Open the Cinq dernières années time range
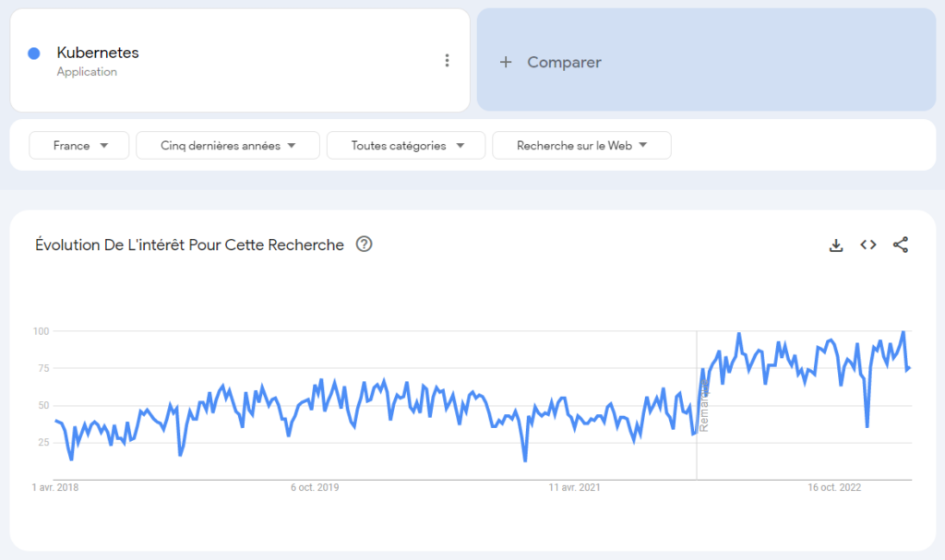The width and height of the screenshot is (945, 560). [x=227, y=146]
